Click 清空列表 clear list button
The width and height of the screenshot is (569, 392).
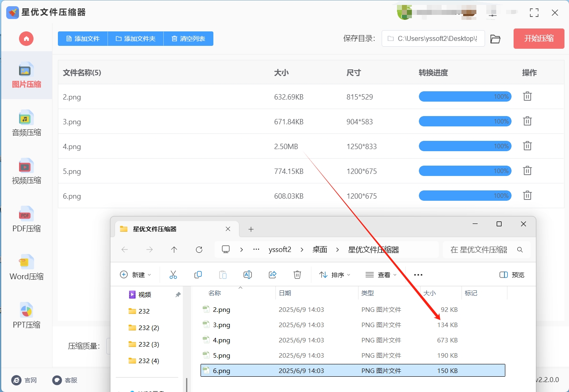click(189, 38)
